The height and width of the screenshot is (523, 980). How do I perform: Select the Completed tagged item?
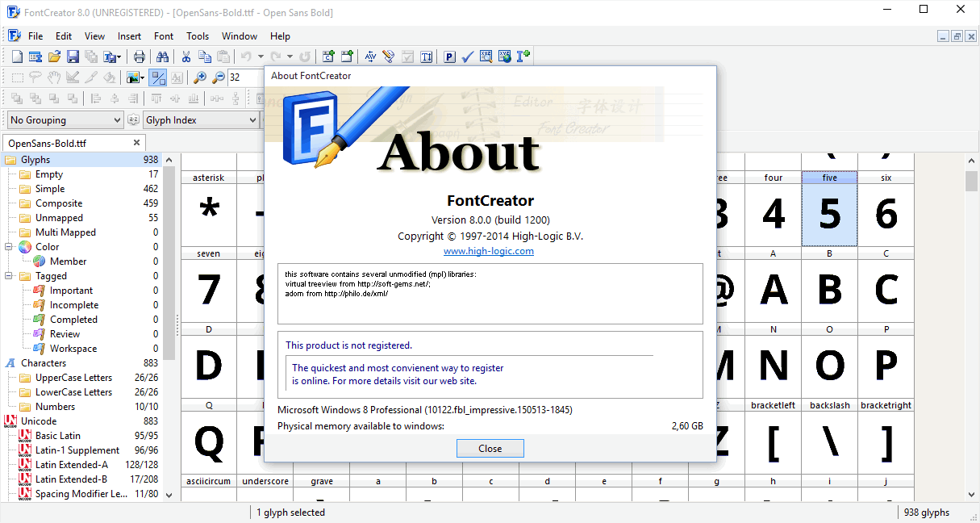click(x=73, y=320)
